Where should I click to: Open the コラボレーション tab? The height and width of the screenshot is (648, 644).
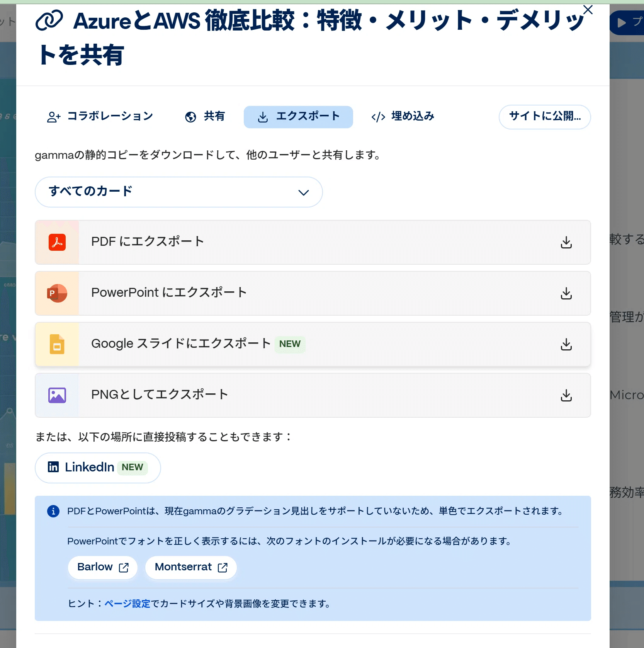coord(100,116)
